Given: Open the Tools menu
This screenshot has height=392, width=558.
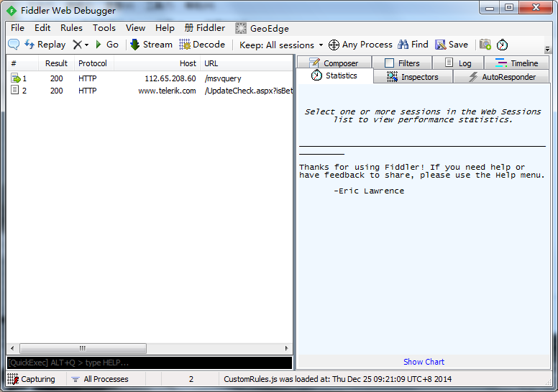Looking at the screenshot, I should click(x=104, y=28).
